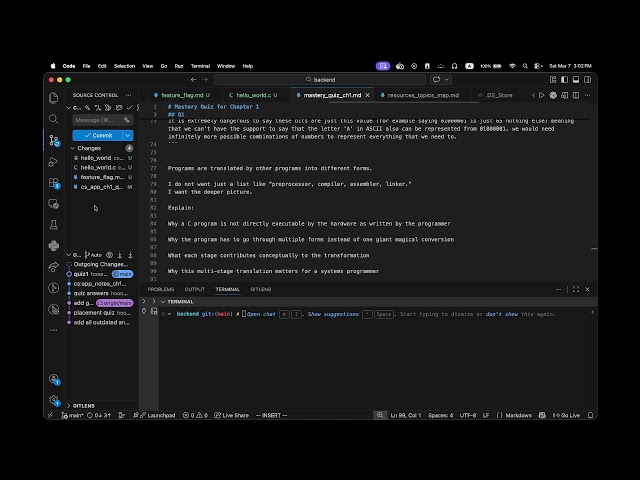
Task: Open the Selection menu in menu bar
Action: [x=124, y=66]
